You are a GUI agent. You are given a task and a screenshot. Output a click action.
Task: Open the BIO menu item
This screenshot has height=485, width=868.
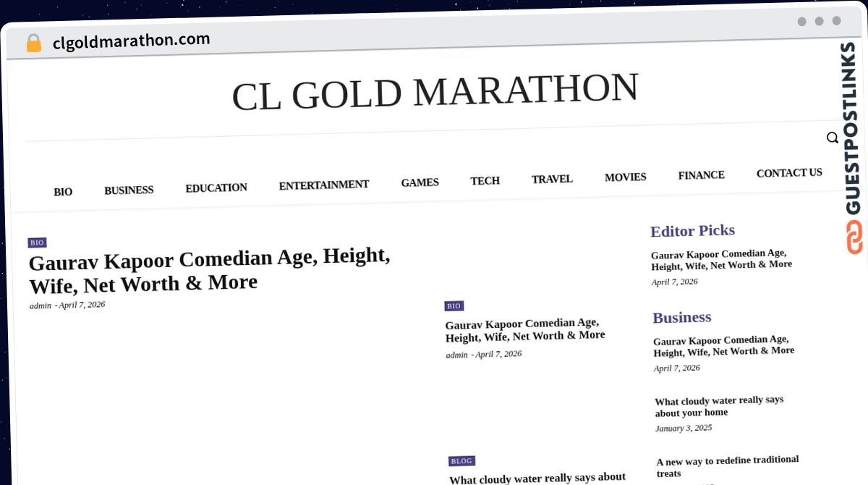tap(63, 192)
